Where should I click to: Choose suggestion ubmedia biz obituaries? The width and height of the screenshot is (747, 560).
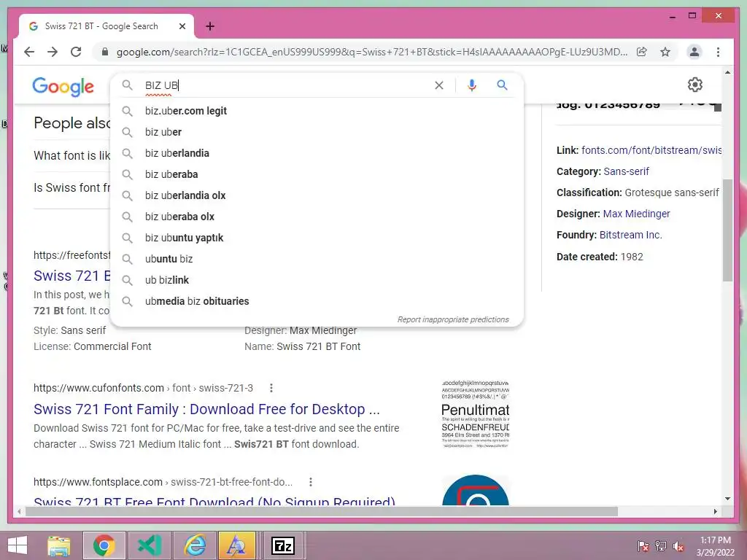[317, 301]
